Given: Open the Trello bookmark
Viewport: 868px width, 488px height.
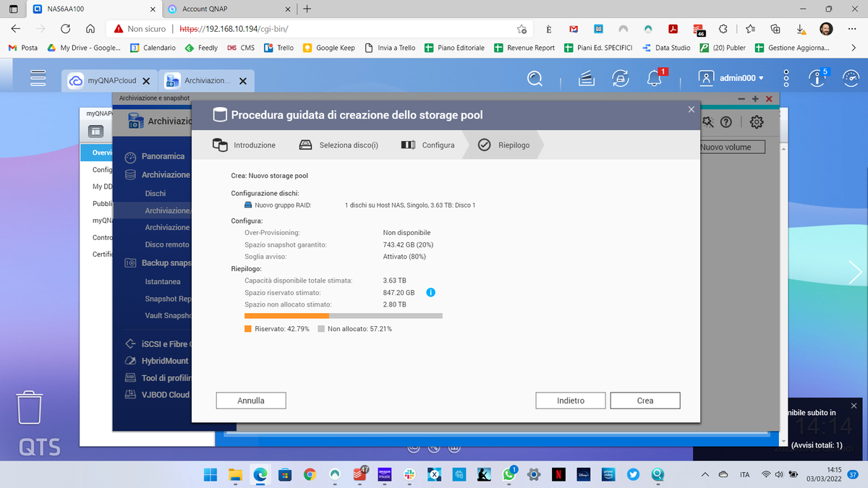Looking at the screenshot, I should coord(278,48).
